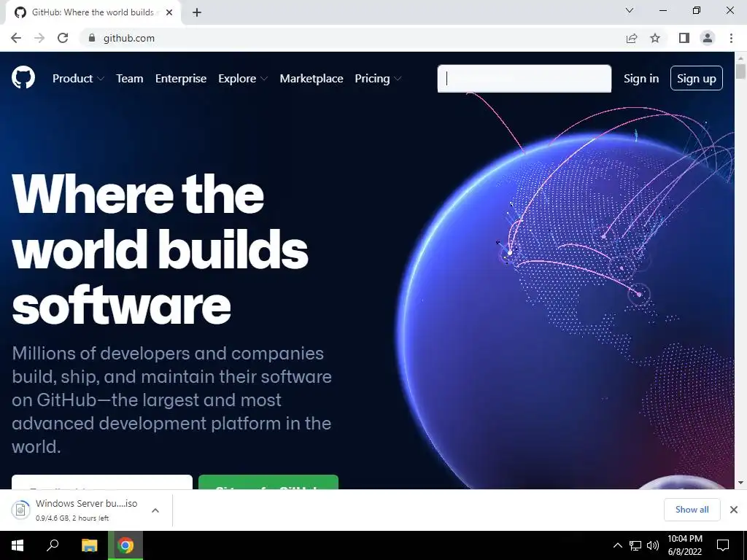The height and width of the screenshot is (560, 747).
Task: Open download options caret for the iso
Action: [155, 510]
